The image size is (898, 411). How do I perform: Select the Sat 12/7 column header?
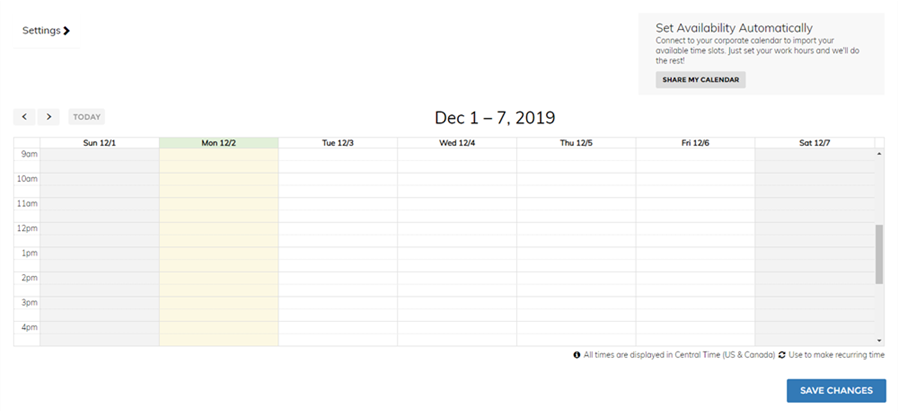(814, 143)
